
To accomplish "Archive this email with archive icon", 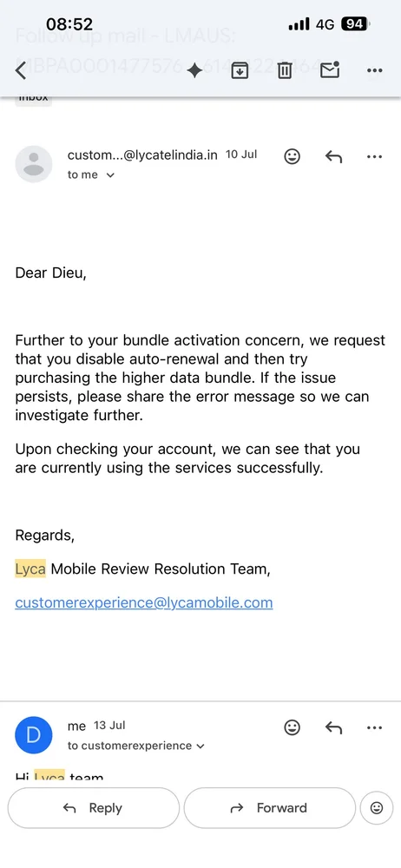I will click(240, 70).
